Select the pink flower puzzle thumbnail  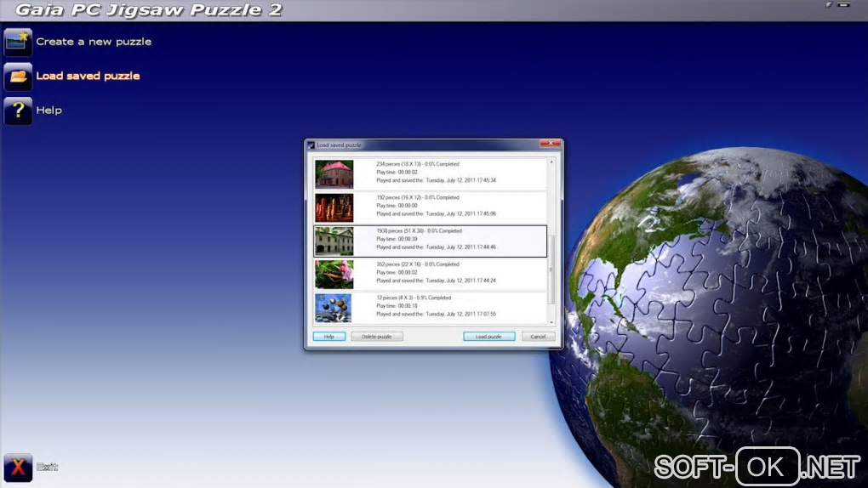[x=334, y=275]
